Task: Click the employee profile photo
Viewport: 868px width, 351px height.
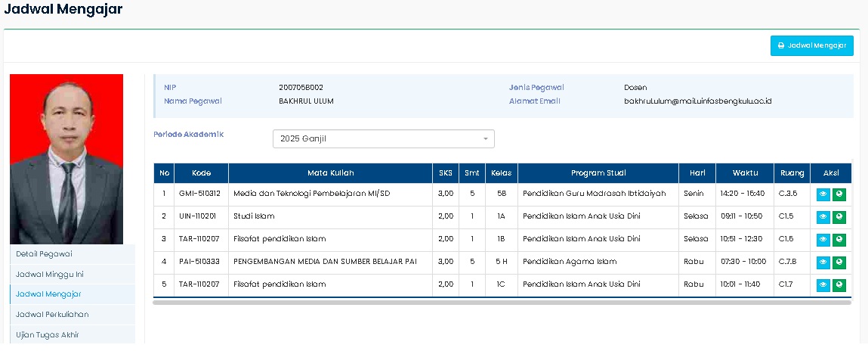Action: 66,159
